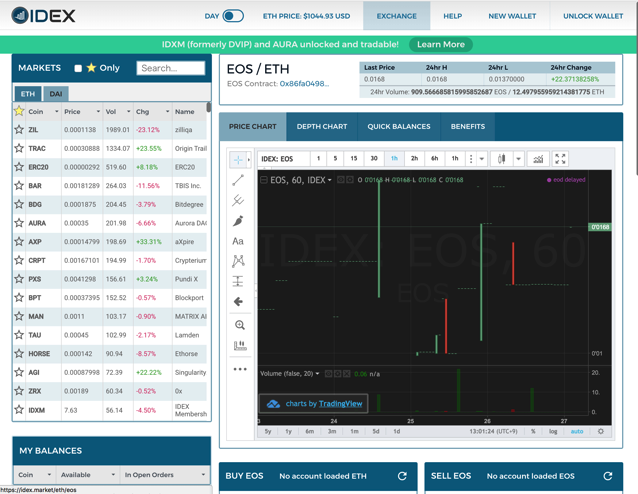The height and width of the screenshot is (494, 638).
Task: Switch markets to the DAI tab
Action: (56, 94)
